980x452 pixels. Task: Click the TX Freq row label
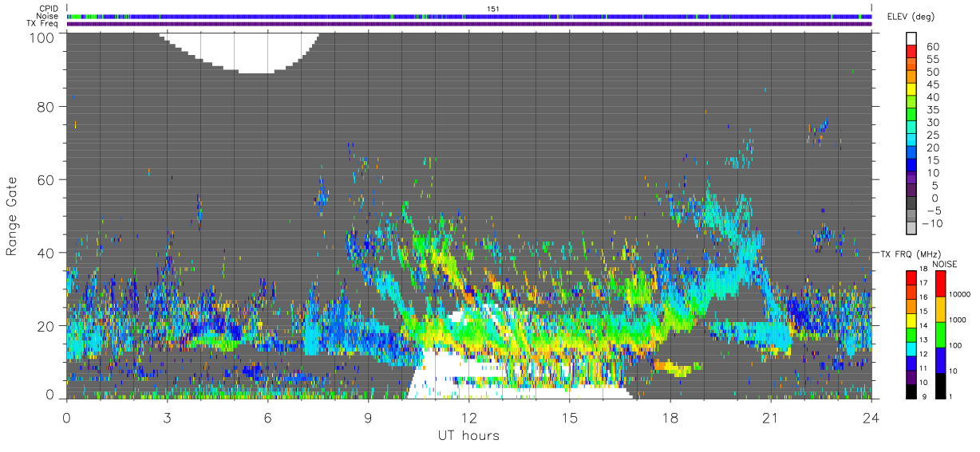tap(43, 24)
